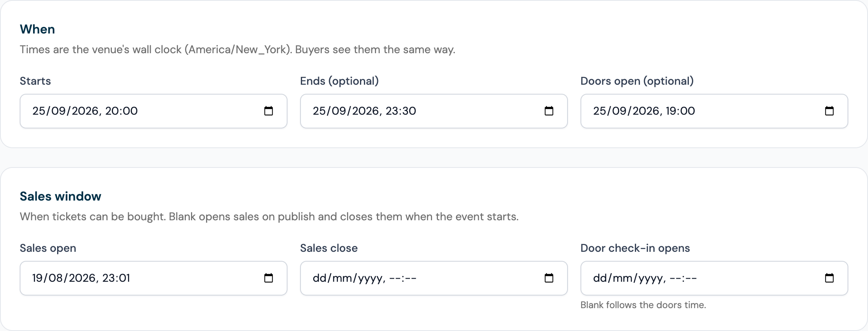Open the calendar picker for Doors open
The height and width of the screenshot is (331, 868).
coord(829,111)
